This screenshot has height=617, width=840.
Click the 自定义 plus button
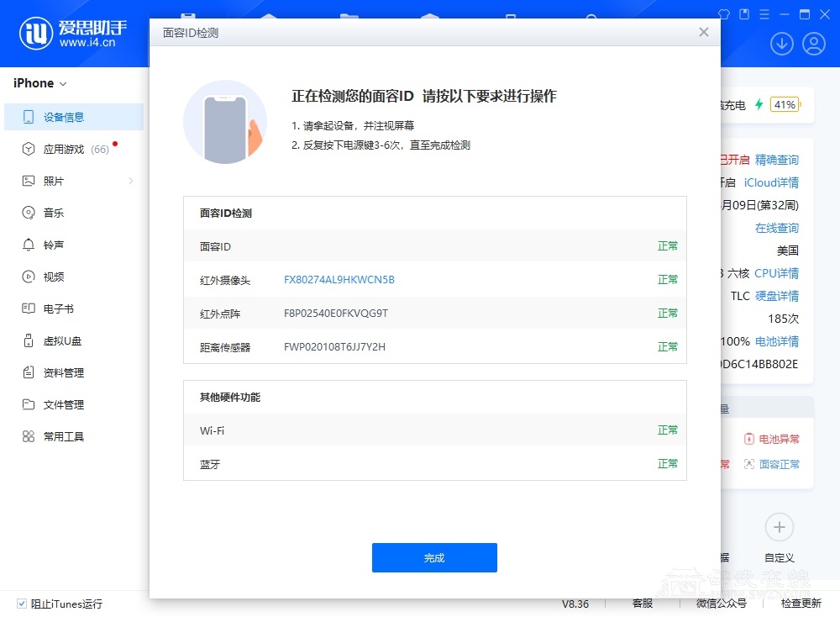tap(779, 527)
